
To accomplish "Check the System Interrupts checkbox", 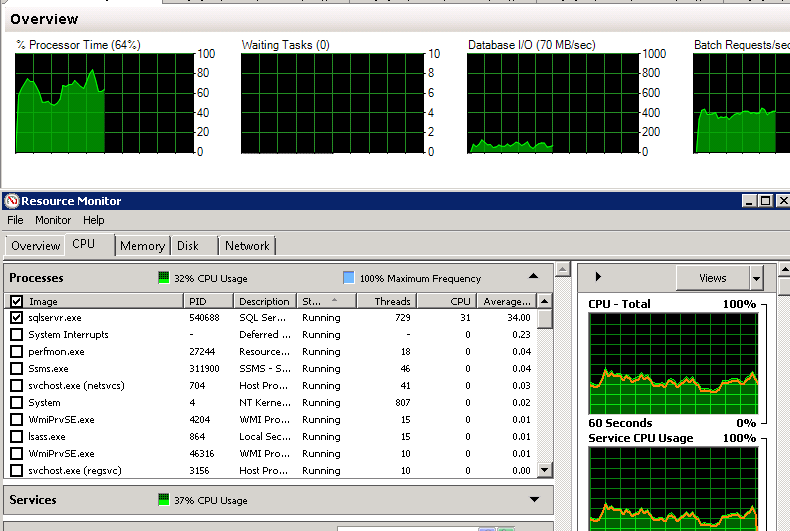I will click(17, 335).
